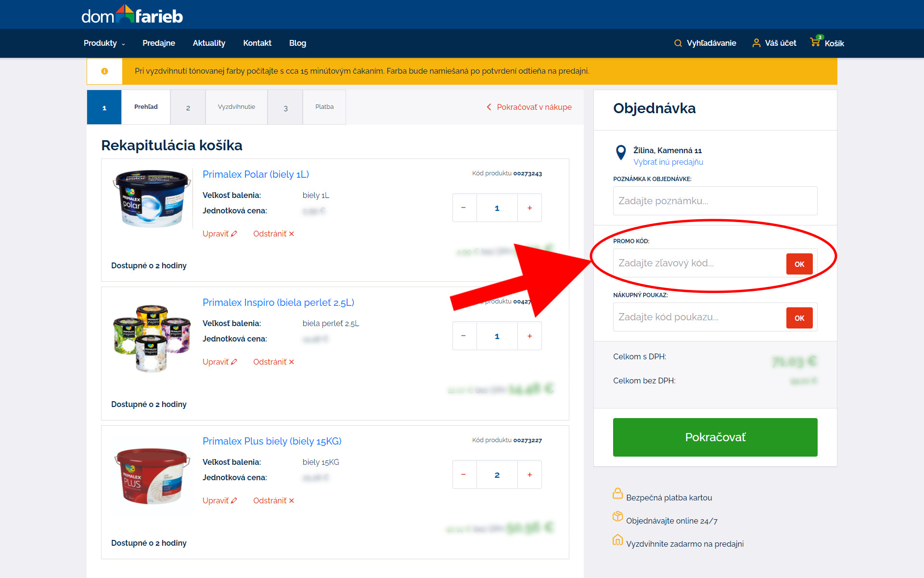Confirm voucher code with OK button
924x578 pixels.
[799, 318]
